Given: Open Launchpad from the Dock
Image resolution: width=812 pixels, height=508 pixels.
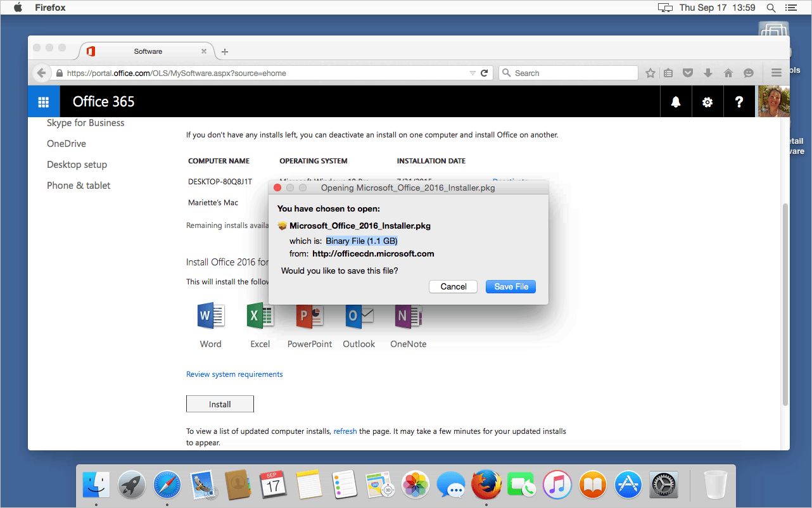Looking at the screenshot, I should pyautogui.click(x=132, y=486).
